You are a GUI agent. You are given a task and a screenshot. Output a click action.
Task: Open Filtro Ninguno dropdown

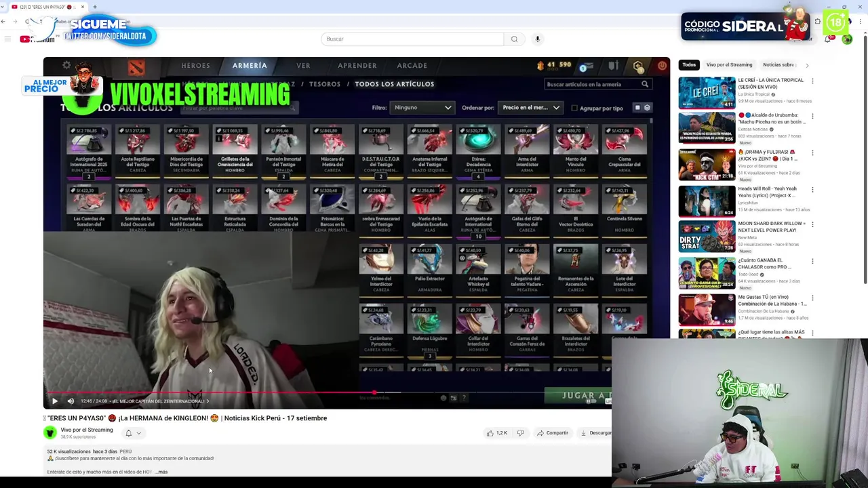click(x=421, y=107)
